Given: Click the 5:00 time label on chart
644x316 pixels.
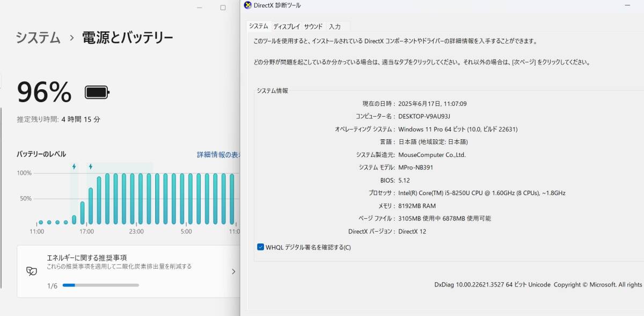Looking at the screenshot, I should [186, 232].
